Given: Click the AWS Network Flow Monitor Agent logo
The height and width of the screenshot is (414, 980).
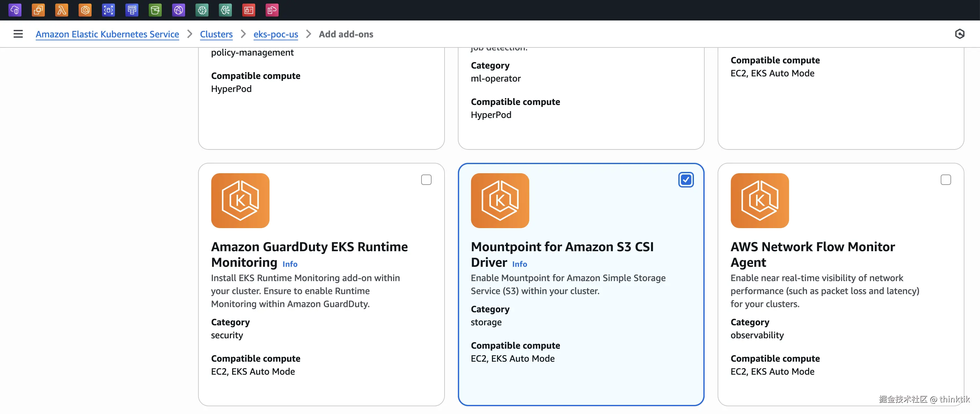Looking at the screenshot, I should [x=759, y=201].
